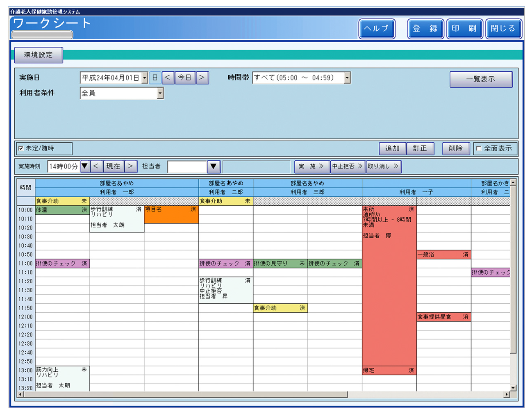
Task: Click the 利用者 一郎 column header
Action: click(x=117, y=192)
